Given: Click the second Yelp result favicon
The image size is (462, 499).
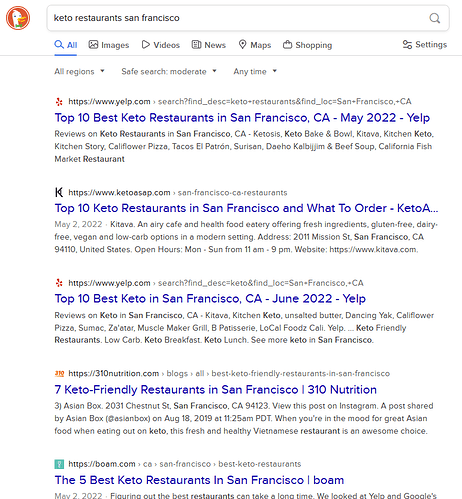Looking at the screenshot, I should [x=59, y=283].
